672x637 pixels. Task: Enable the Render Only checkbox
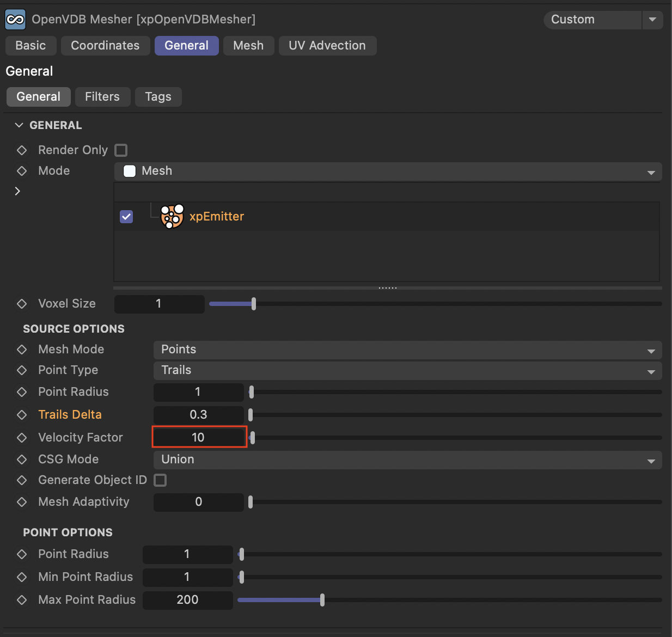tap(121, 150)
